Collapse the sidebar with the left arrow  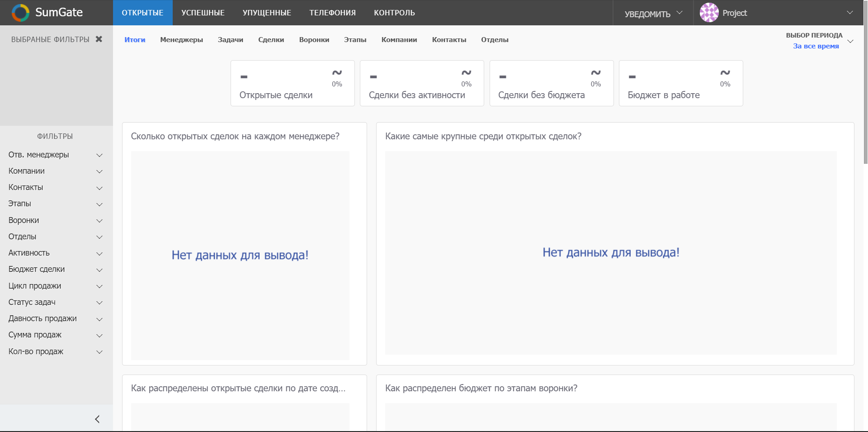point(97,419)
